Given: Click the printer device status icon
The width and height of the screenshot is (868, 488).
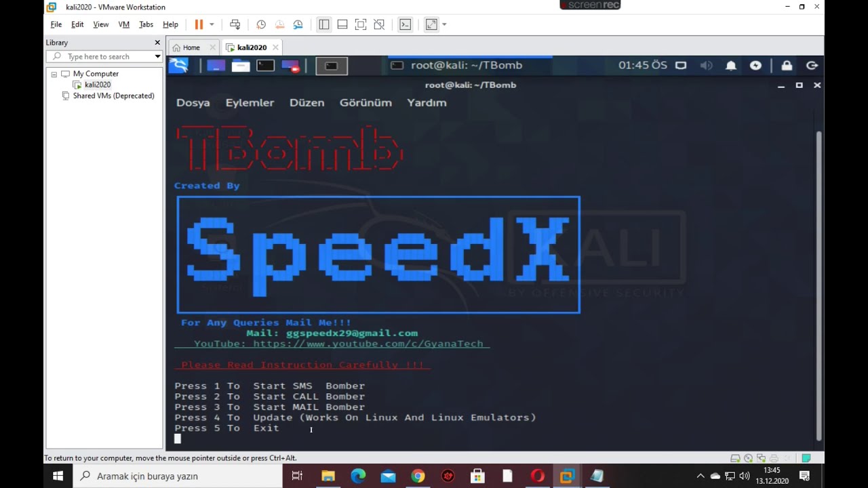Looking at the screenshot, I should pos(774,458).
